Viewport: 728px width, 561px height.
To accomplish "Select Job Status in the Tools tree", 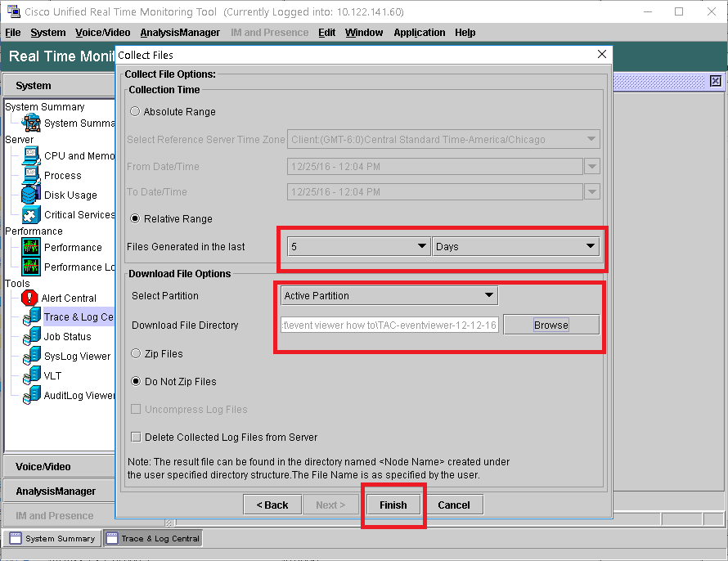I will click(x=67, y=336).
